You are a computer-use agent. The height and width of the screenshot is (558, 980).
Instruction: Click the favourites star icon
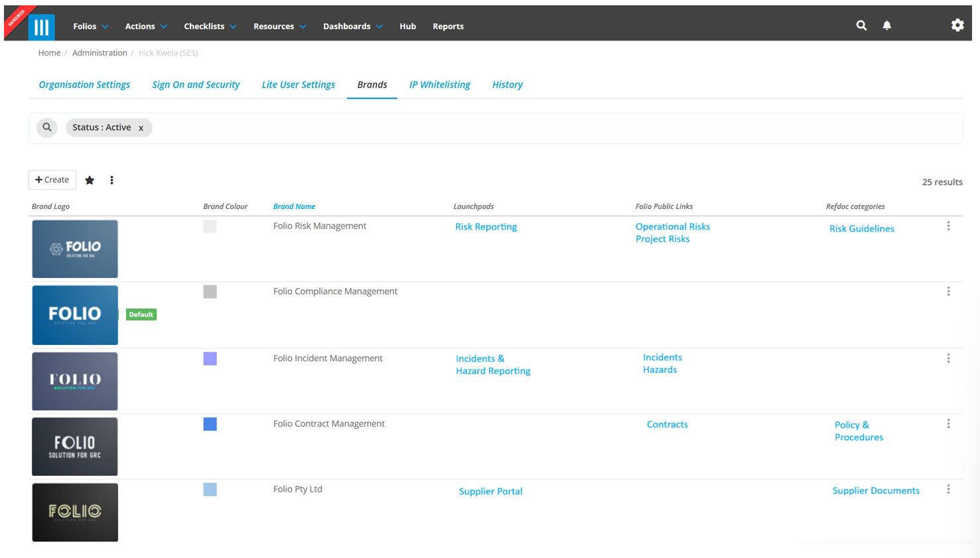[90, 180]
